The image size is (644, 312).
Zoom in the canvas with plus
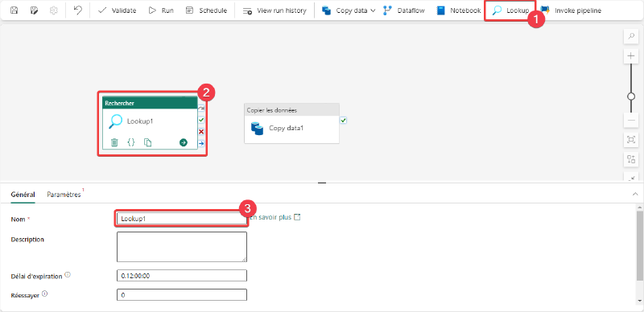631,56
